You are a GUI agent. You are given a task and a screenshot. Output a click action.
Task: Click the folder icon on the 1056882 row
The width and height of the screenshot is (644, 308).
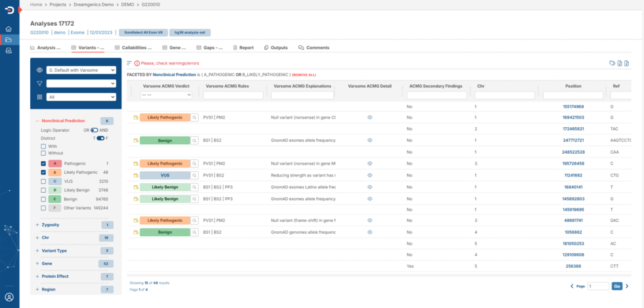136,232
